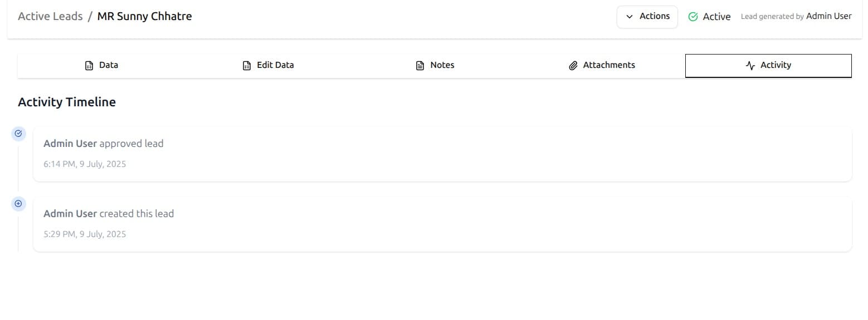This screenshot has width=868, height=320.
Task: Go back to Active Leads breadcrumb
Action: pyautogui.click(x=50, y=16)
